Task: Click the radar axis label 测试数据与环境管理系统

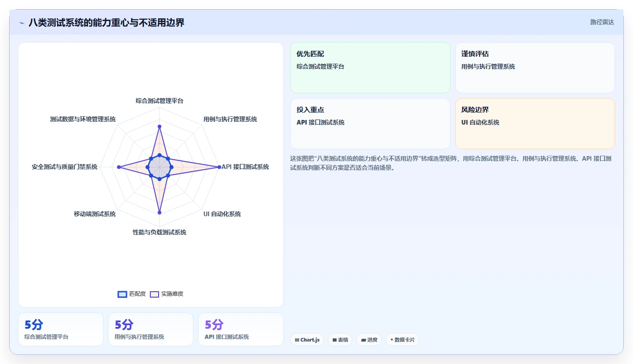Action: (83, 119)
